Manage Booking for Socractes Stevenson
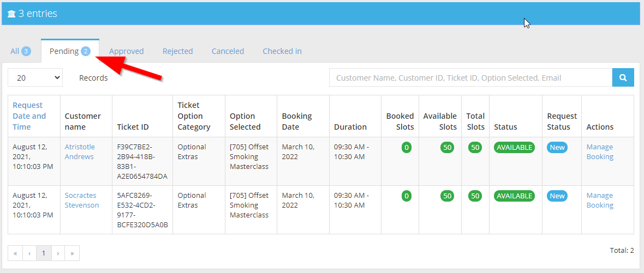 600,200
